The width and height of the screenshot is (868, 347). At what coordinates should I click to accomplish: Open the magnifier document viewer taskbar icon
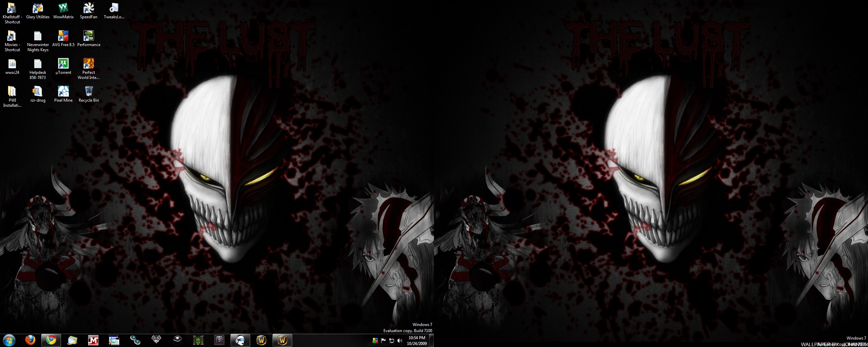[x=114, y=340]
